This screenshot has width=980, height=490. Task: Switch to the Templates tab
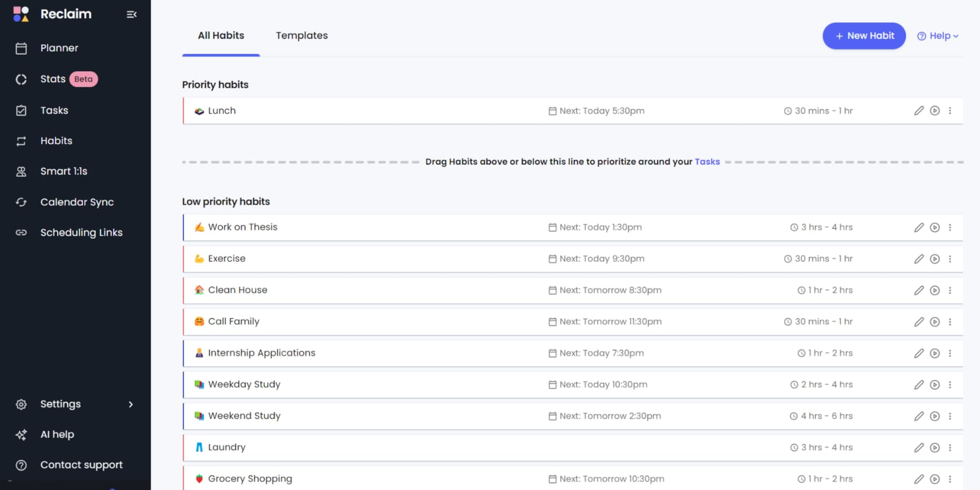pyautogui.click(x=302, y=36)
